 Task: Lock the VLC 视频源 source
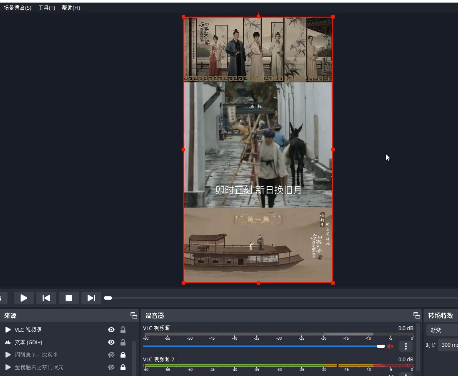coord(123,330)
